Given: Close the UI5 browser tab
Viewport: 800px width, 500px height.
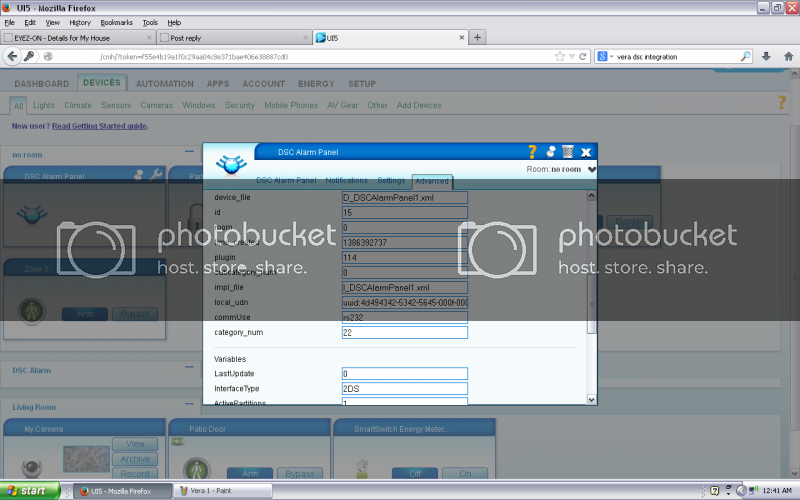Looking at the screenshot, I should [461, 37].
